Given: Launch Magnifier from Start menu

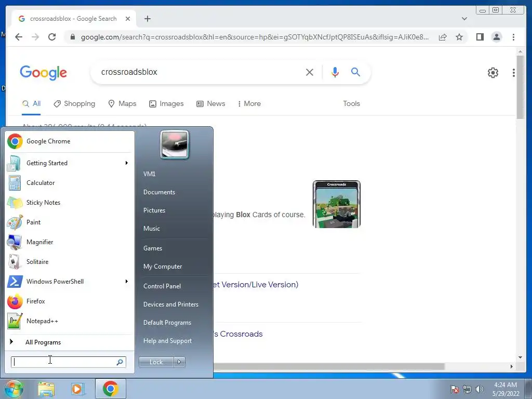Looking at the screenshot, I should 69,242.
